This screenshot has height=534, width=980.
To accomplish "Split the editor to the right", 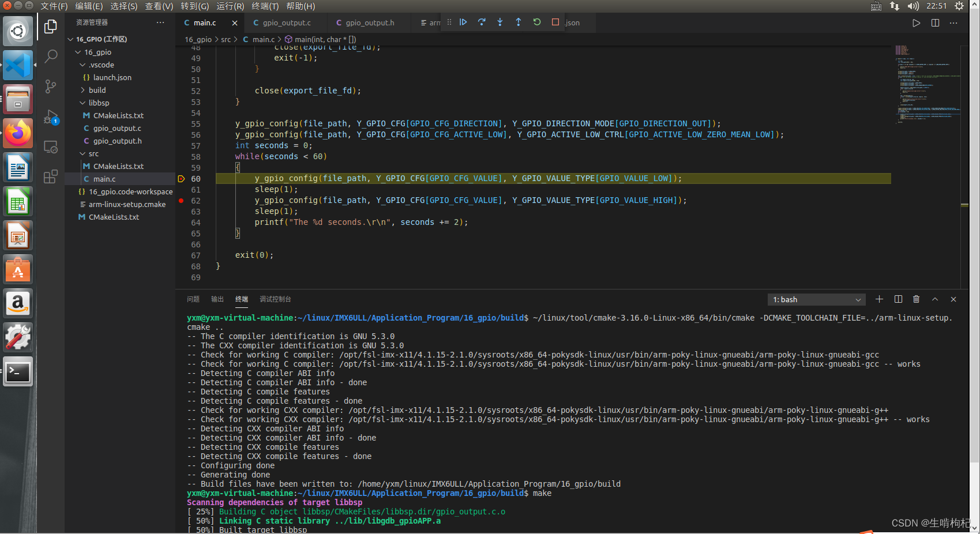I will (x=935, y=23).
